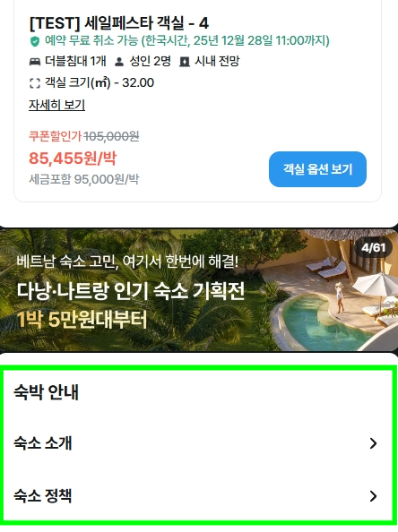Screen dimensions: 398x532
Task: Click the 85,455원/박 coupon price
Action: 73,159
